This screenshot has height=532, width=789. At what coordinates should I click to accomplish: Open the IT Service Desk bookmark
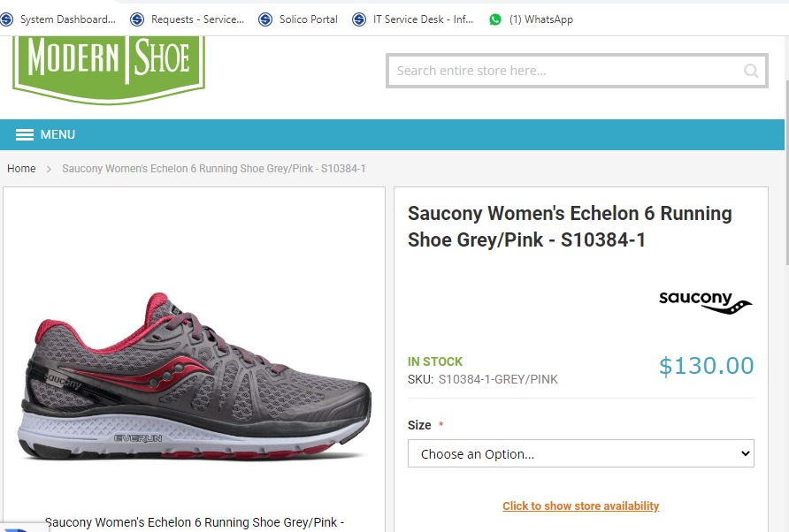pos(413,19)
